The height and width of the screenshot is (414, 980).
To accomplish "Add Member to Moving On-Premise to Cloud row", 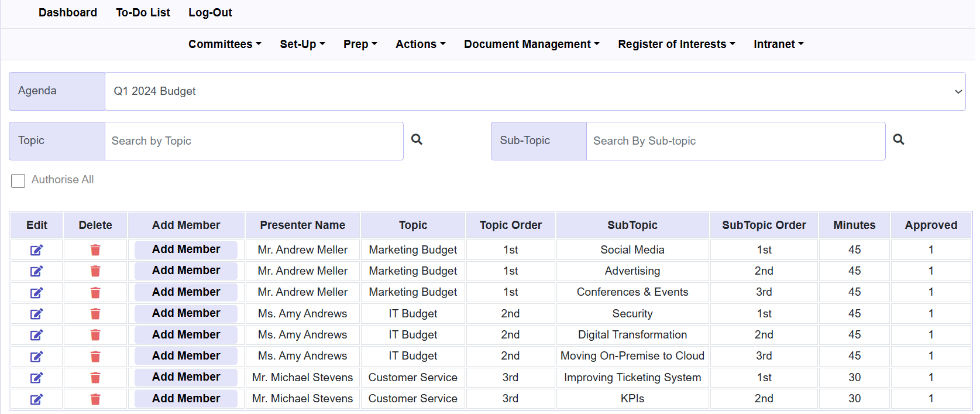I will (186, 356).
